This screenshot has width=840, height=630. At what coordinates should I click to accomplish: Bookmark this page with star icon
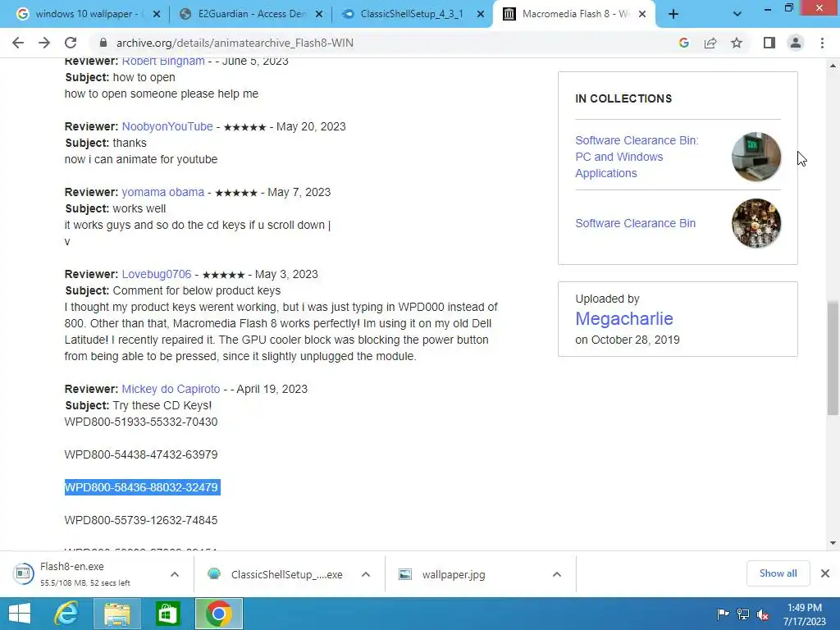pyautogui.click(x=737, y=43)
